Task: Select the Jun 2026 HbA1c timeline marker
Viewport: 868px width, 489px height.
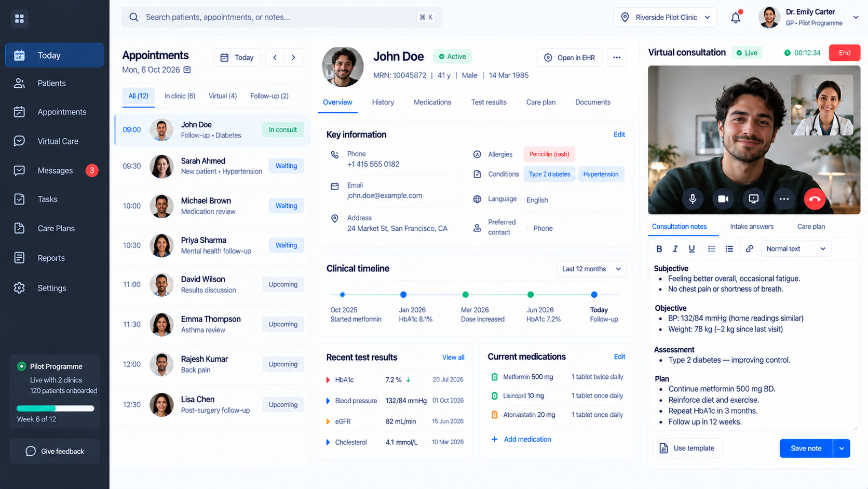Action: coord(531,295)
